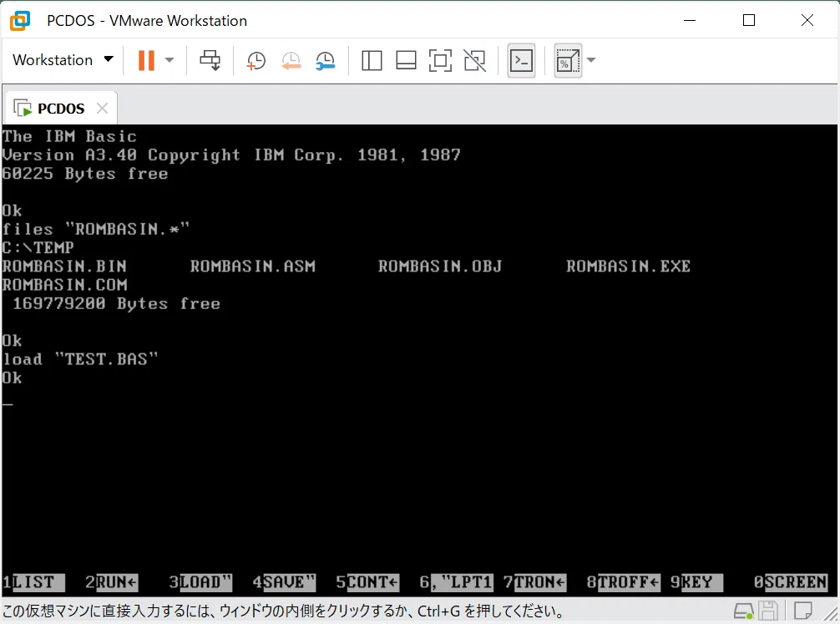840x624 pixels.
Task: Click function key label 6 ,"LPT1
Action: (x=457, y=582)
